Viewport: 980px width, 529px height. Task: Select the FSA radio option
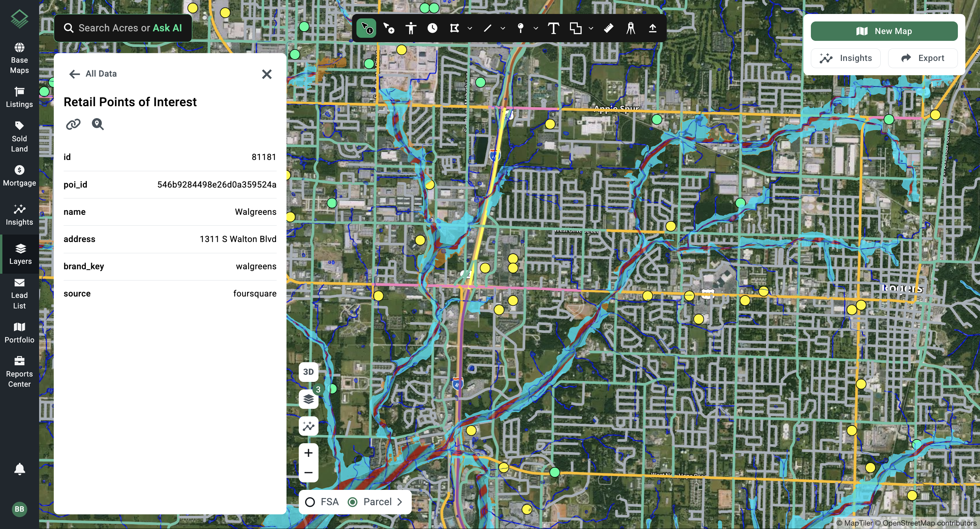[310, 502]
